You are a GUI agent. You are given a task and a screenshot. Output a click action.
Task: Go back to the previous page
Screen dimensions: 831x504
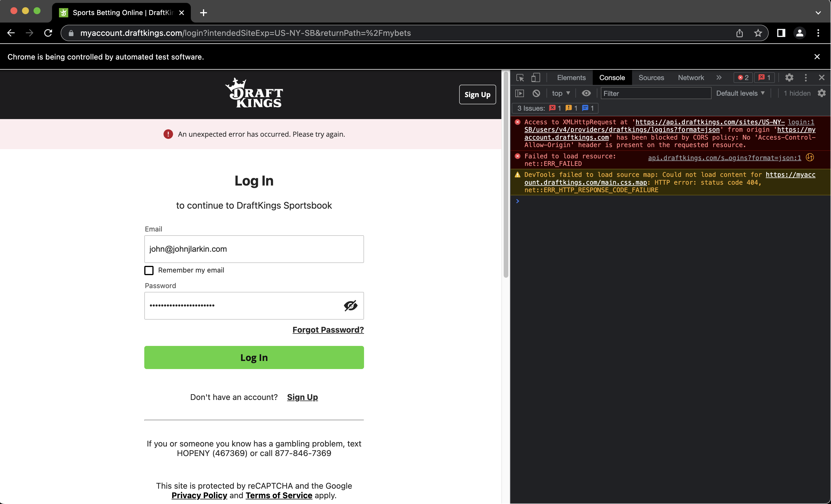pos(11,33)
